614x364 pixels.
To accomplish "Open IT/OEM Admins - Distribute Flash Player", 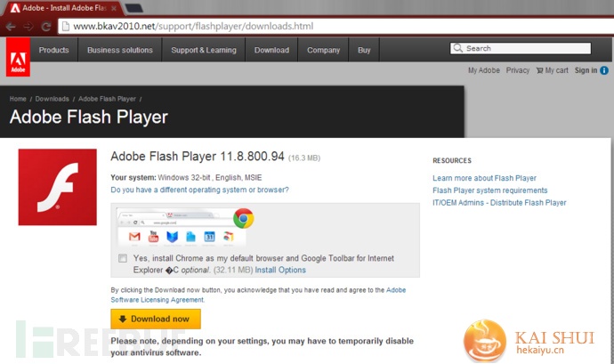I will tap(499, 203).
